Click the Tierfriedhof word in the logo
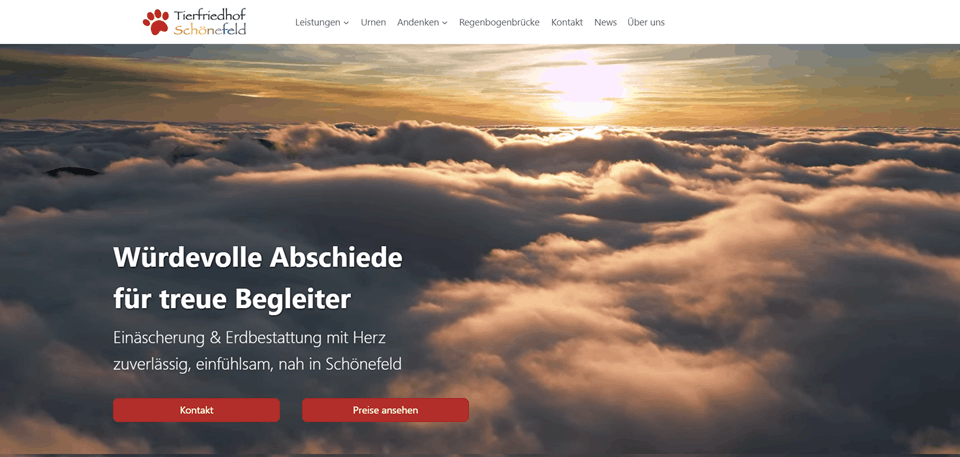Image resolution: width=960 pixels, height=457 pixels. click(210, 15)
